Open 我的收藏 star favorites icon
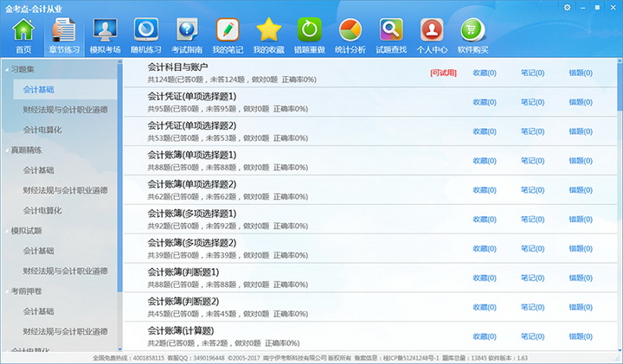Screen dimensions: 623x364 click(268, 35)
